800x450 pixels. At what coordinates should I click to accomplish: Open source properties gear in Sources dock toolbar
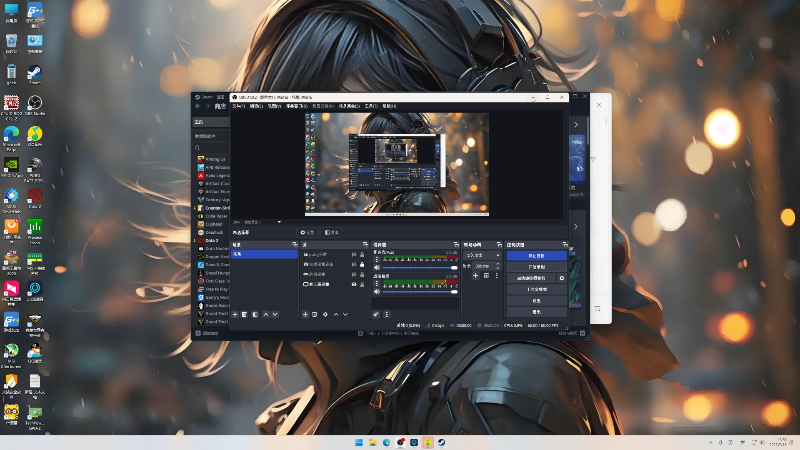click(x=325, y=315)
